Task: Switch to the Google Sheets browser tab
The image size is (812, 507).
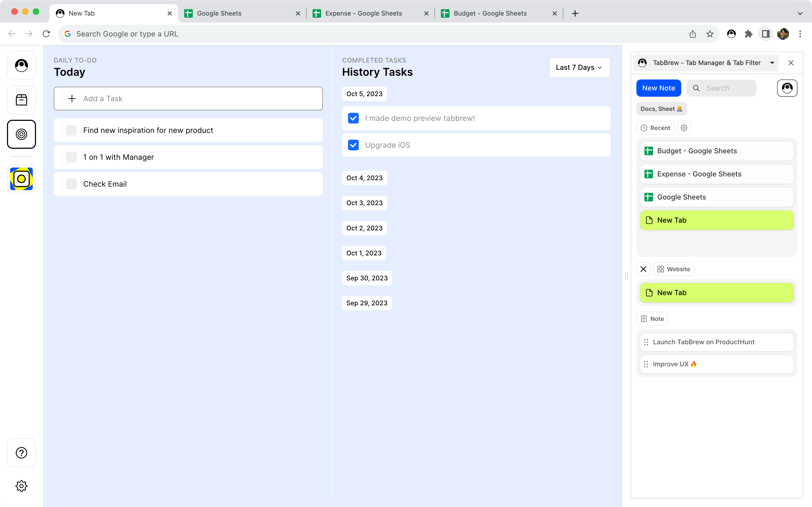Action: [242, 13]
